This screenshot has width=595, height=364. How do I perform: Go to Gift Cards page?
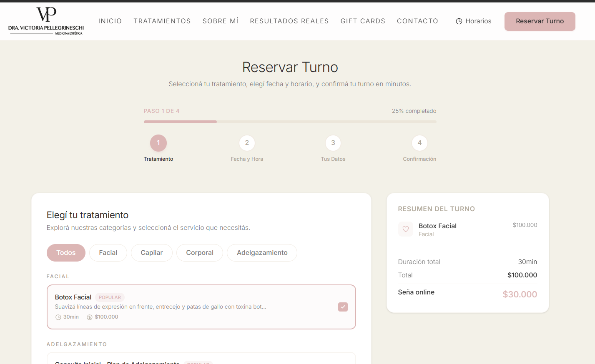(363, 21)
